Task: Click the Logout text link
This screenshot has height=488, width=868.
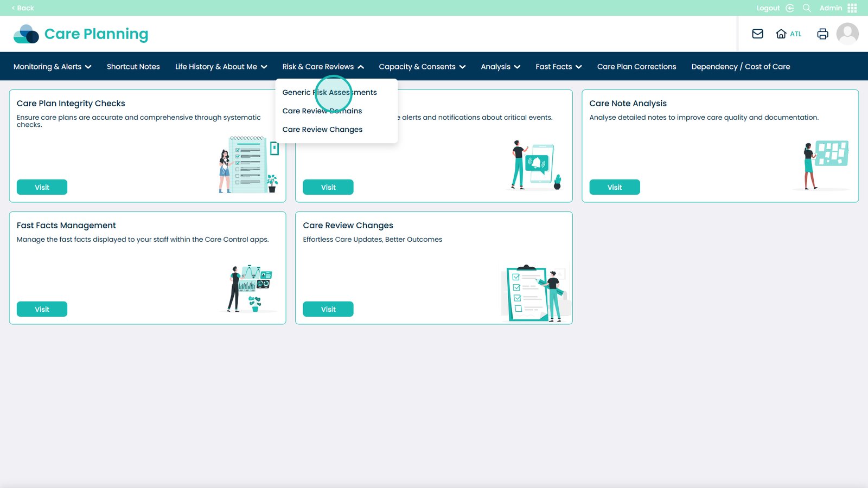Action: click(768, 8)
